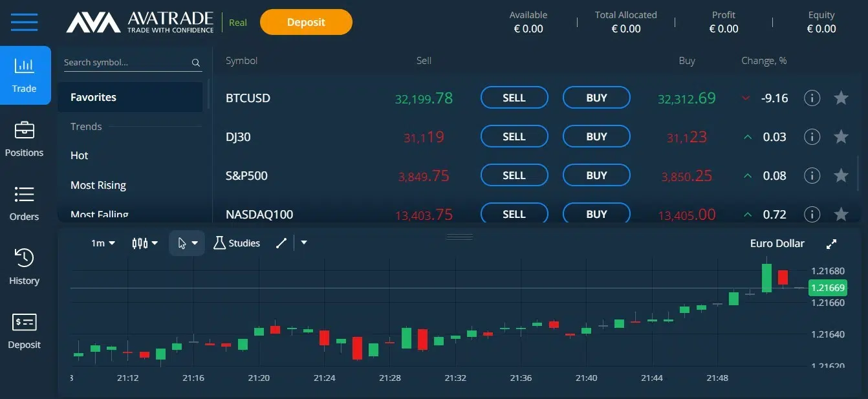View the History section
The image size is (868, 399).
point(25,266)
